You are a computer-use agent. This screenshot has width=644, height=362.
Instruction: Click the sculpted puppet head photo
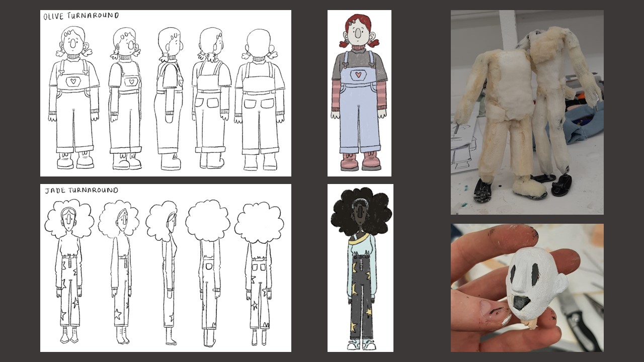pyautogui.click(x=527, y=287)
